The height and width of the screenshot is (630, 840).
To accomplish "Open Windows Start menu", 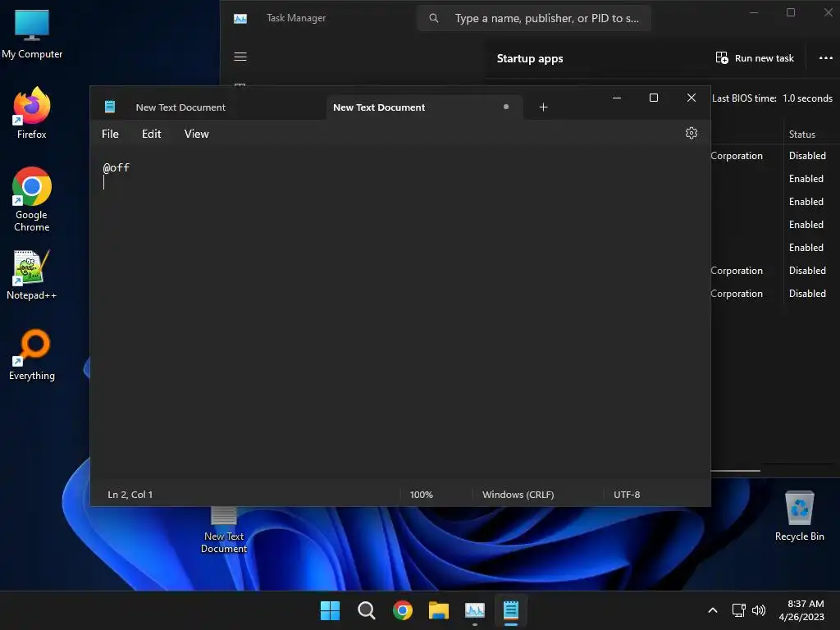I will 330,610.
